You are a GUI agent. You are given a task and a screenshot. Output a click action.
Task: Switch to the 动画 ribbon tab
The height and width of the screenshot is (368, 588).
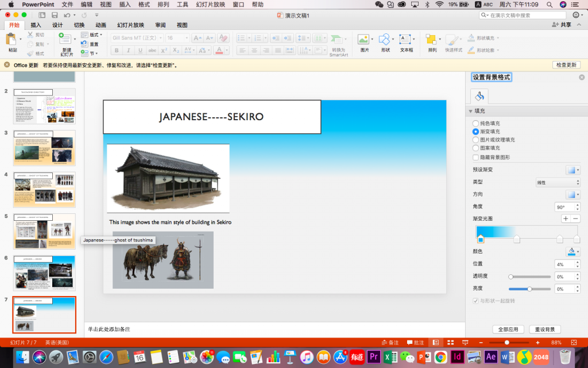pyautogui.click(x=100, y=25)
